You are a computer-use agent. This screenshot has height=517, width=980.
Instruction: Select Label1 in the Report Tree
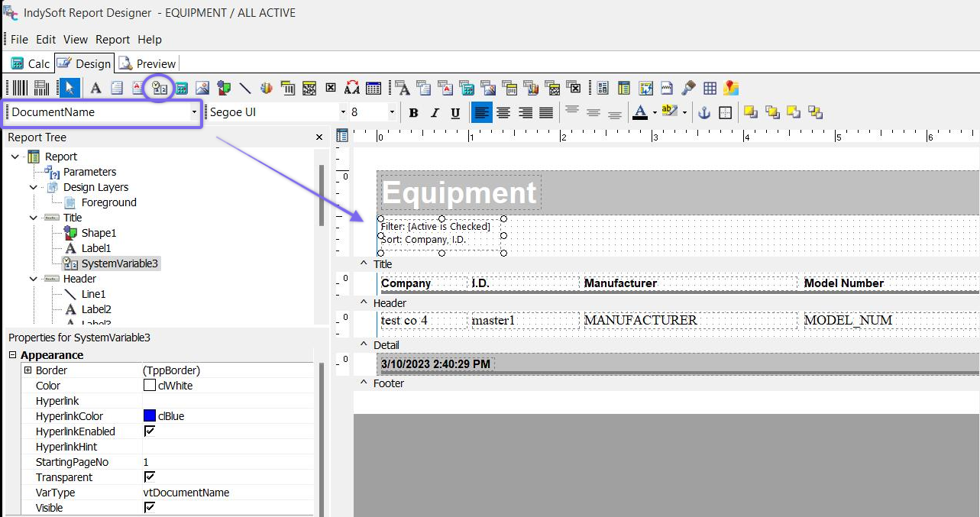point(95,248)
